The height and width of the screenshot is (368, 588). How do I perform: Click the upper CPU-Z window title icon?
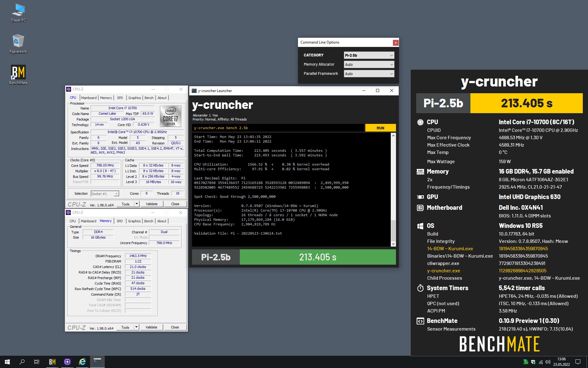(x=69, y=89)
